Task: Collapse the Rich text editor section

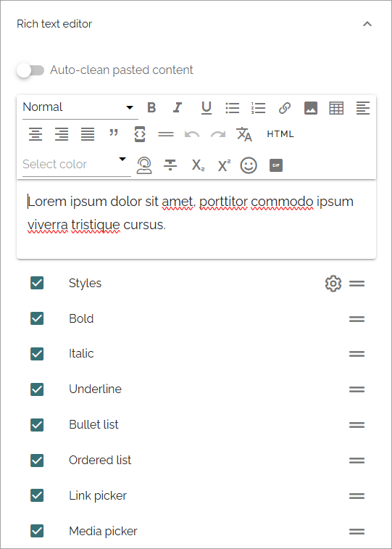Action: coord(367,24)
